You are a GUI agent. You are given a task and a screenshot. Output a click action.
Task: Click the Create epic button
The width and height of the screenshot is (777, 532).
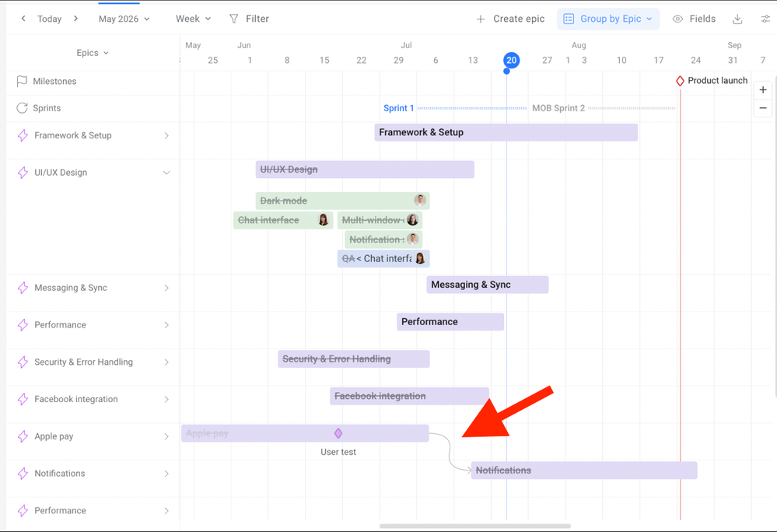510,19
